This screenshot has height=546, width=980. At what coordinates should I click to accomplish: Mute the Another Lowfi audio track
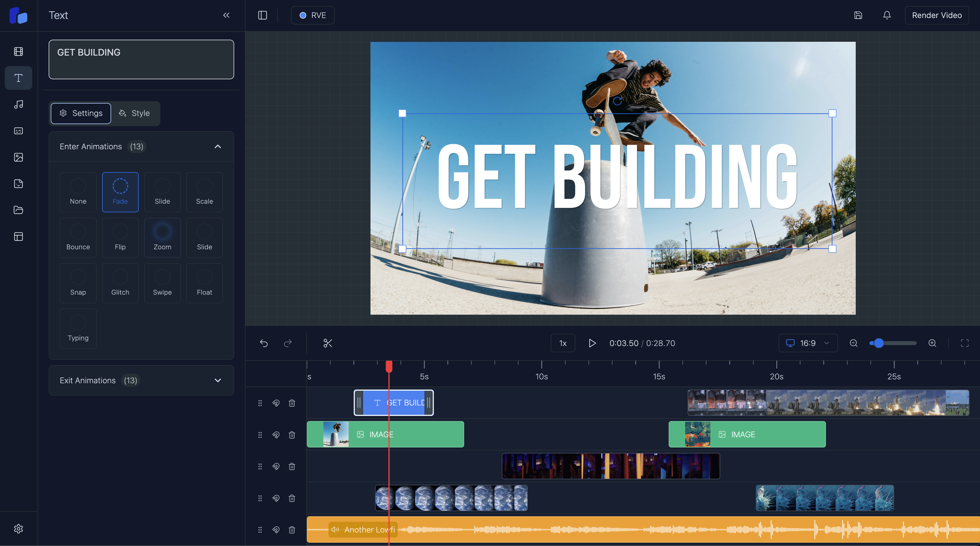(335, 529)
